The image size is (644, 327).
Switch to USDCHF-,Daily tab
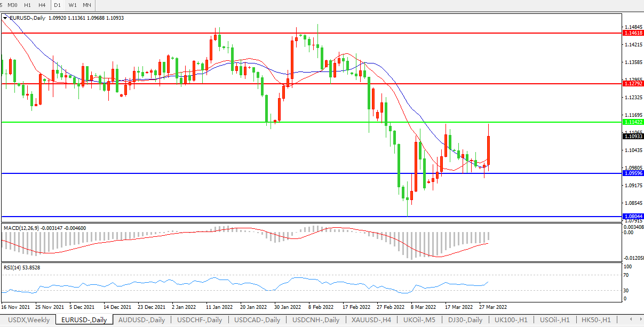(200, 320)
